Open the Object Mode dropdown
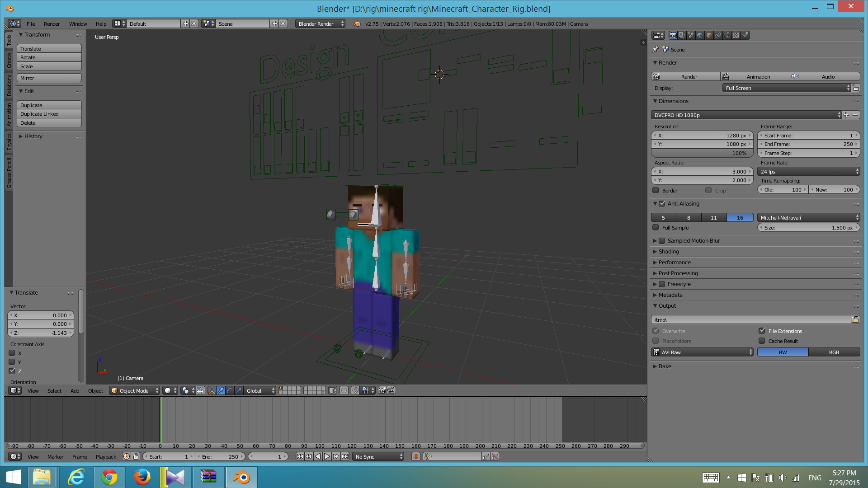Image resolution: width=868 pixels, height=488 pixels. (135, 390)
